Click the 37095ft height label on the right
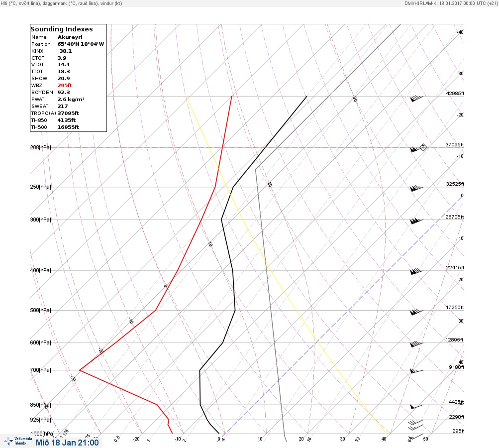Image resolution: width=499 pixels, height=448 pixels. [455, 144]
